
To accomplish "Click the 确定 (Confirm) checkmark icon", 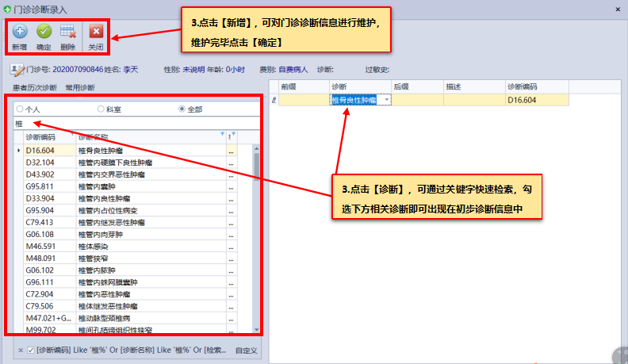I will coord(44,33).
